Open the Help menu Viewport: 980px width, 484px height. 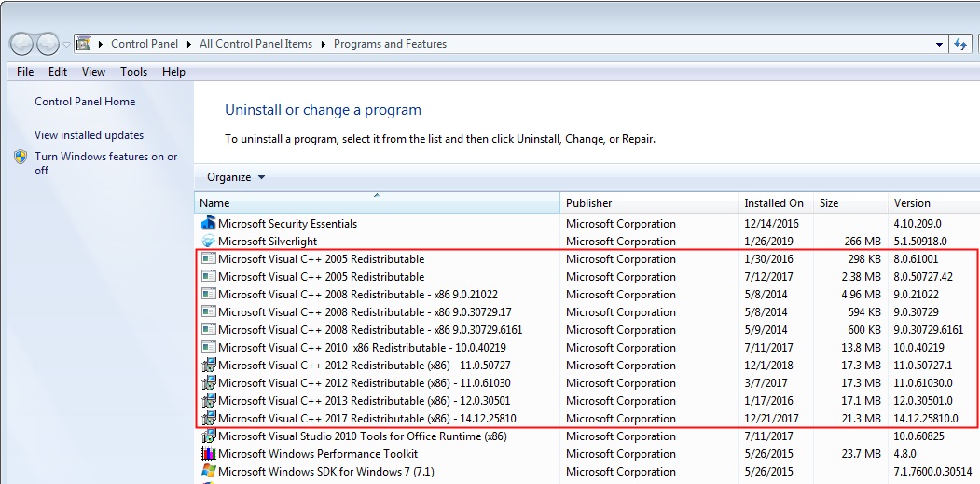click(173, 71)
